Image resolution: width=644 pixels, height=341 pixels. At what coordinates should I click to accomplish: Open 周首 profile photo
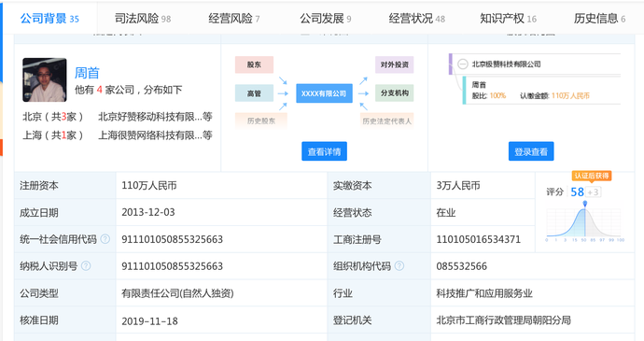(x=45, y=79)
